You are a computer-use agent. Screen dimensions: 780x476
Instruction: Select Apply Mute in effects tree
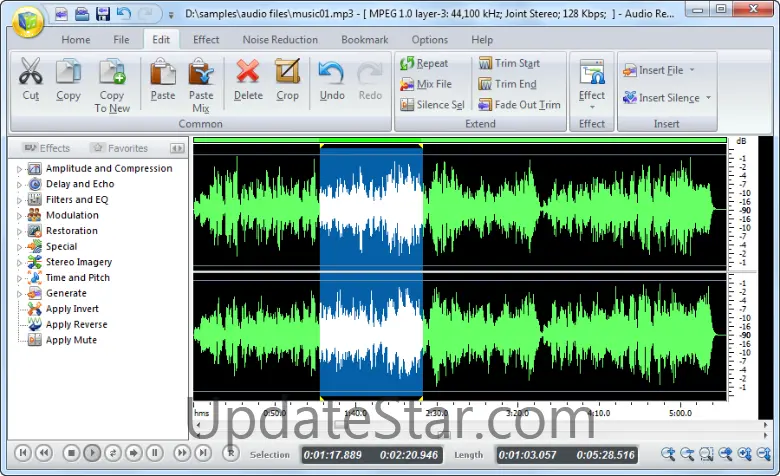click(x=71, y=340)
